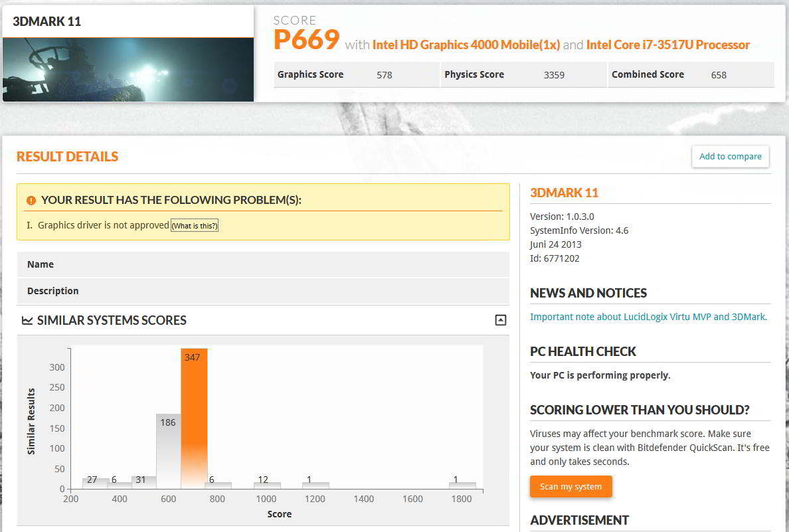Collapse the Similar Systems Scores section
This screenshot has height=532, width=789.
tap(501, 320)
